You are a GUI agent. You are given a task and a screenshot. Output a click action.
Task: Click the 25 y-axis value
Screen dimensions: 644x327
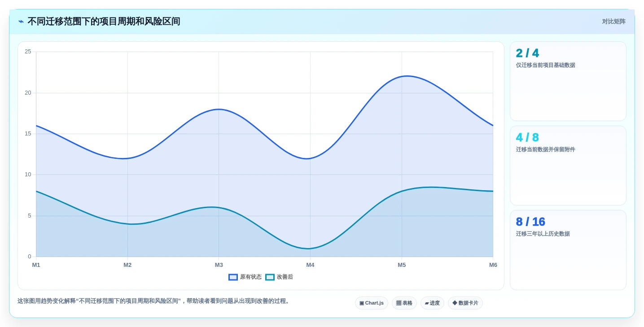pyautogui.click(x=28, y=52)
